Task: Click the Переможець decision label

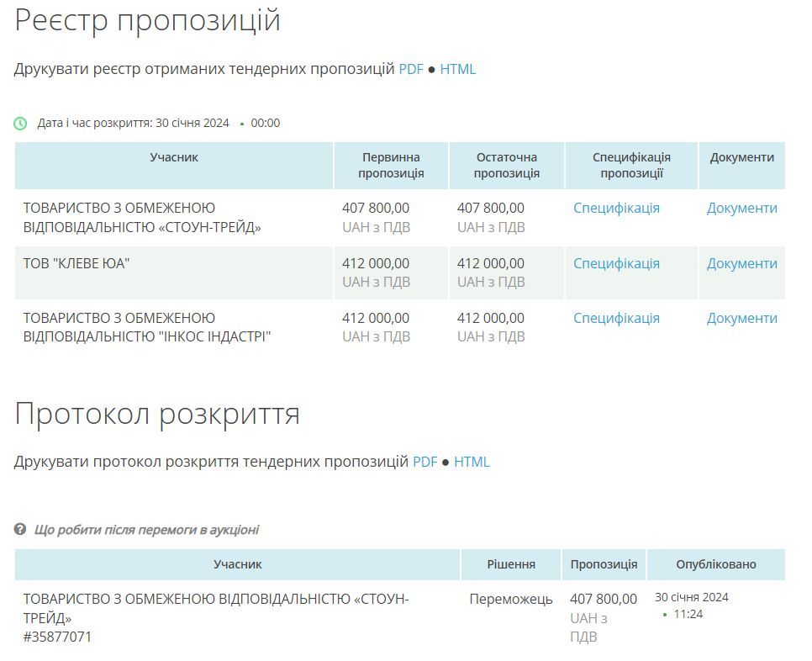Action: tap(511, 599)
